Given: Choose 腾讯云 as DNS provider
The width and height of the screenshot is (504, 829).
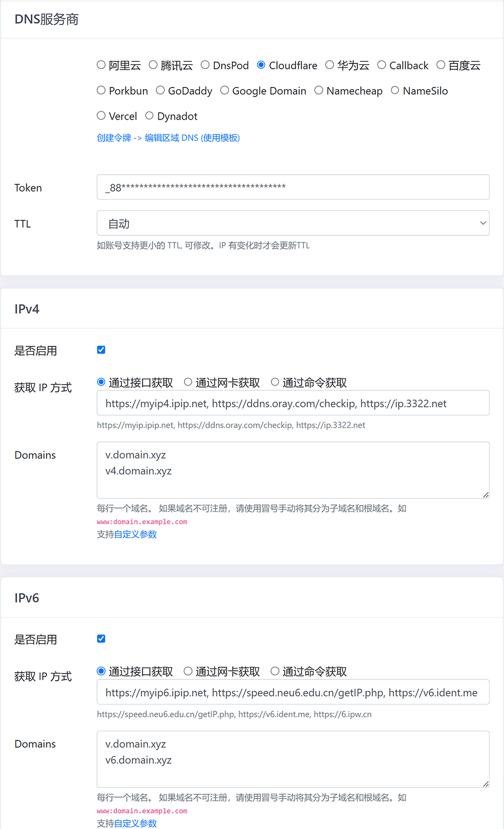Looking at the screenshot, I should [153, 65].
